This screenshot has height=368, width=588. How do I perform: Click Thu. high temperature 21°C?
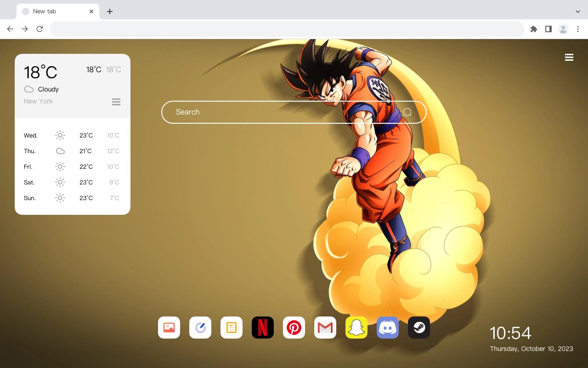point(85,151)
